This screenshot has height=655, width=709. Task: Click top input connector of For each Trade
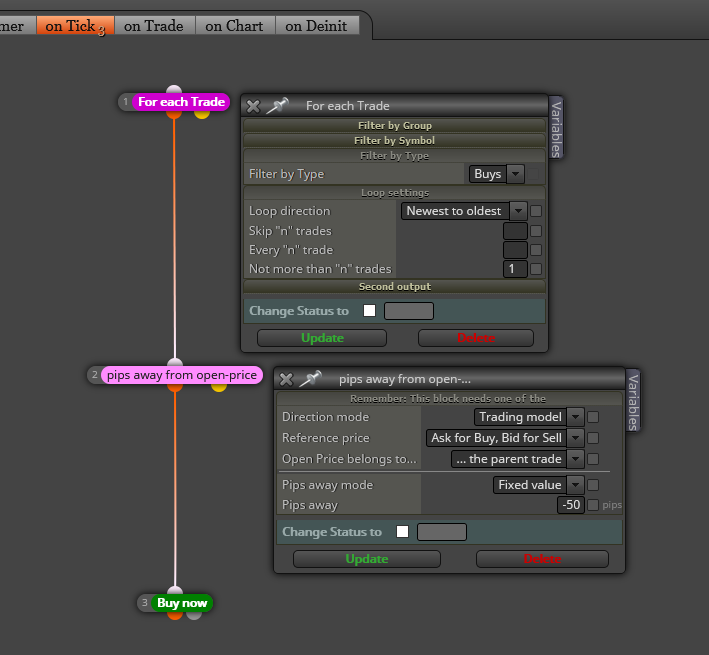pyautogui.click(x=174, y=90)
